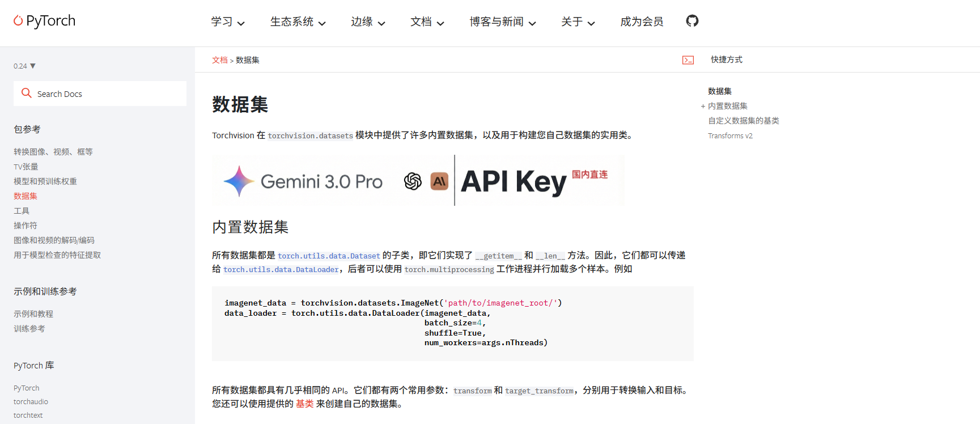Open the 文档 navigation menu
Screen dimensions: 980x424
[x=427, y=22]
